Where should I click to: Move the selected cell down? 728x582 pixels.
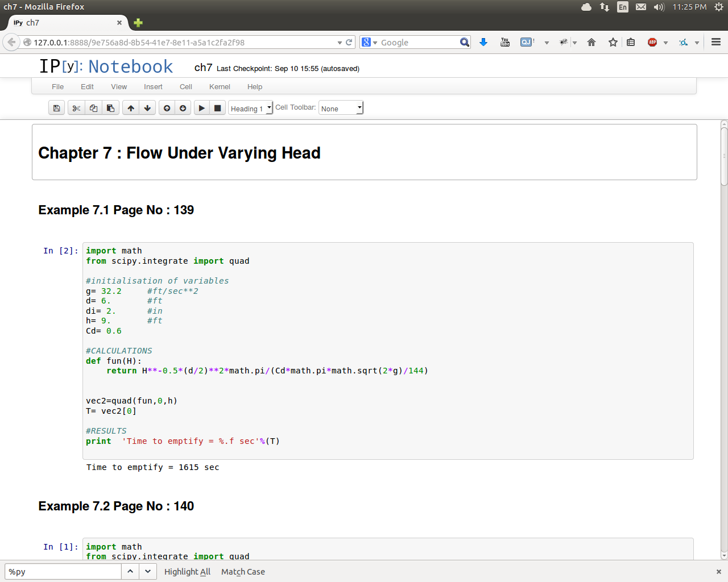point(147,108)
